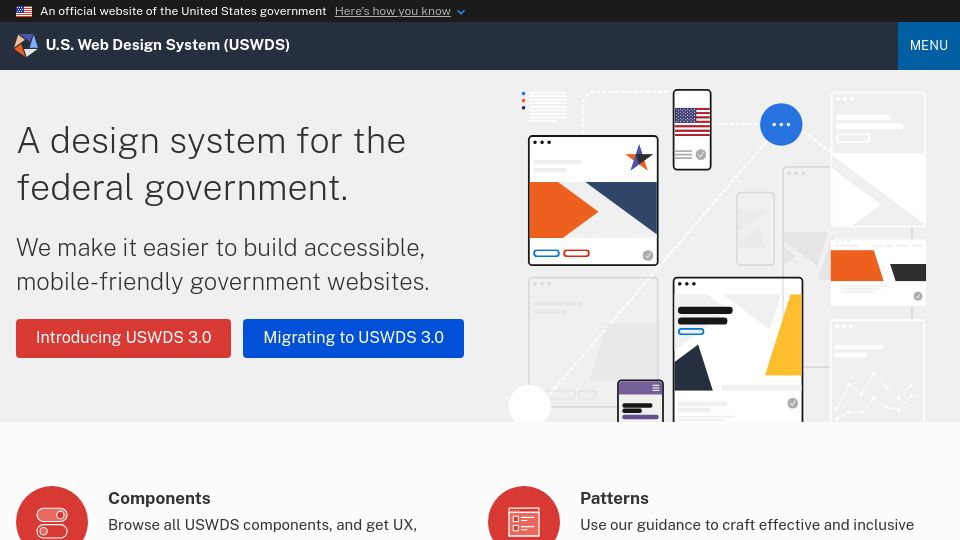Click the chevron next to "Here's how you know"
960x540 pixels.
tap(460, 12)
